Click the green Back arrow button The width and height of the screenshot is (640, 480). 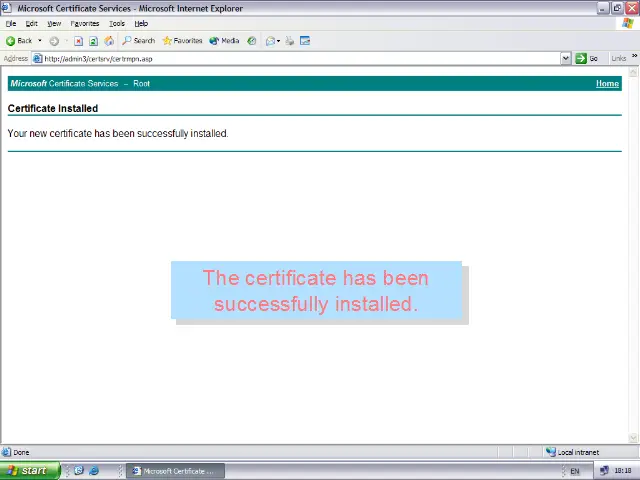[19, 41]
